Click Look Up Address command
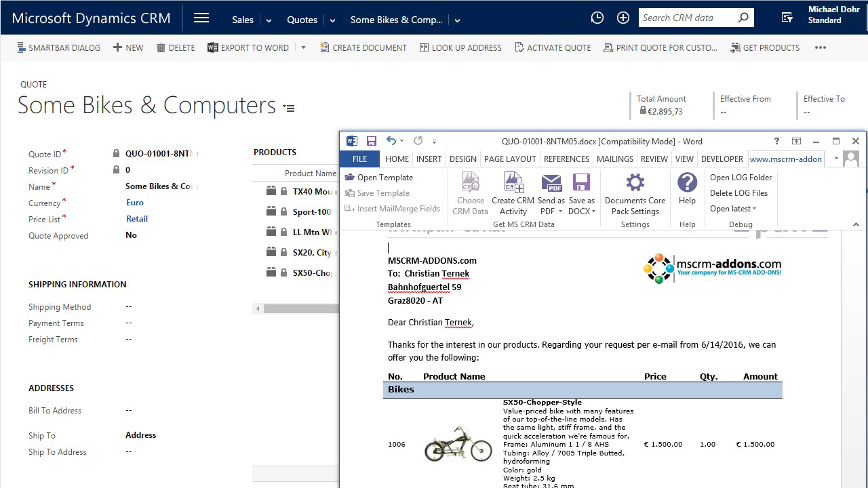This screenshot has width=868, height=488. point(460,47)
